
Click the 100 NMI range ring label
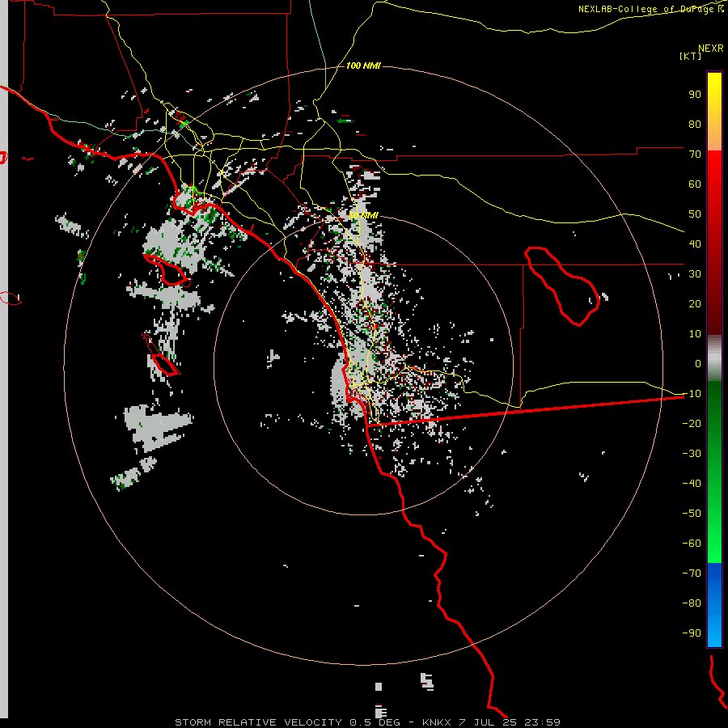(363, 66)
